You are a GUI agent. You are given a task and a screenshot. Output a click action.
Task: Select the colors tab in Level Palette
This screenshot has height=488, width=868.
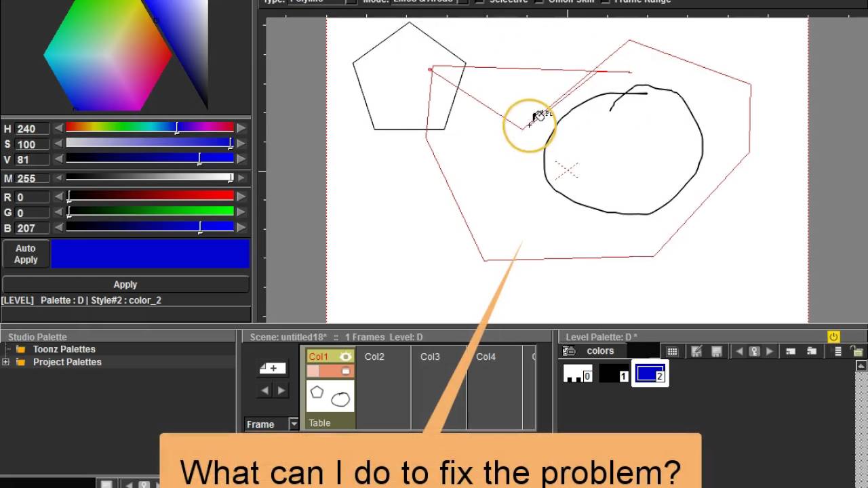(x=600, y=351)
